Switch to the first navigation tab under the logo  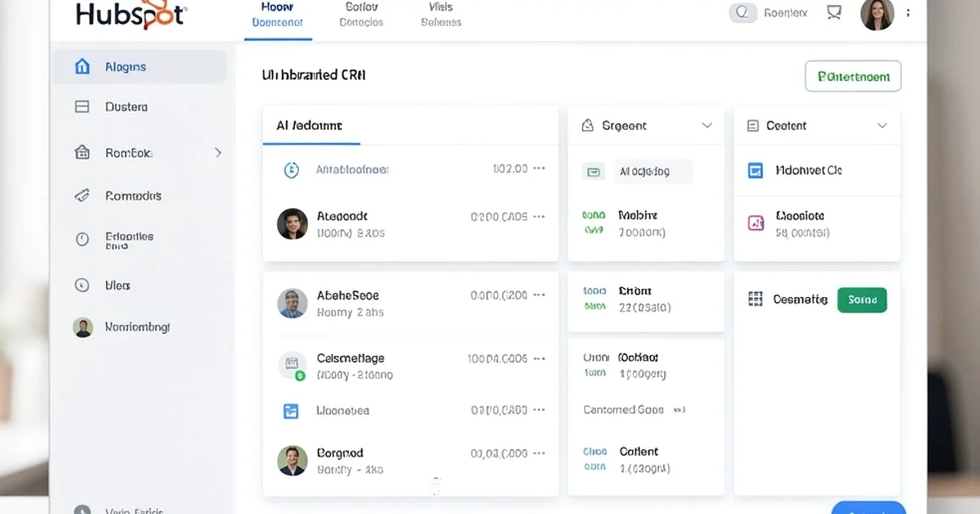[x=278, y=14]
